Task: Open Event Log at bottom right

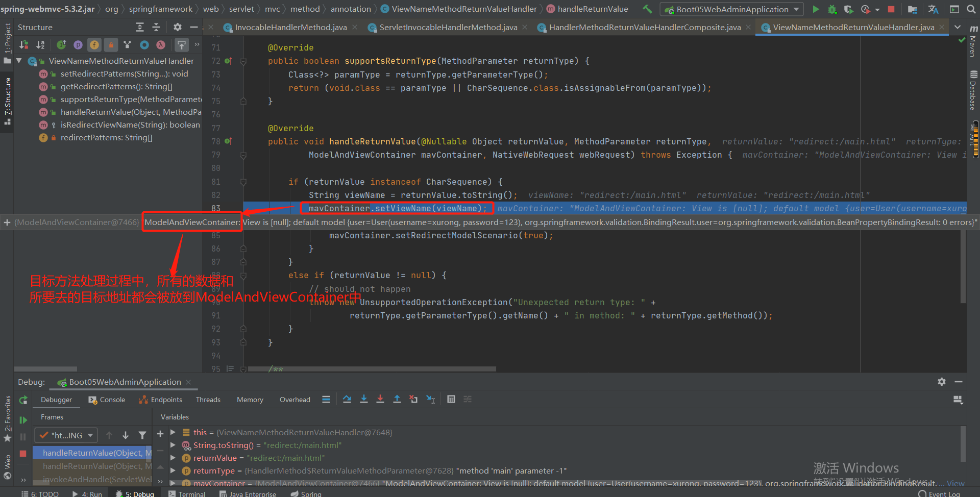Action: click(939, 493)
